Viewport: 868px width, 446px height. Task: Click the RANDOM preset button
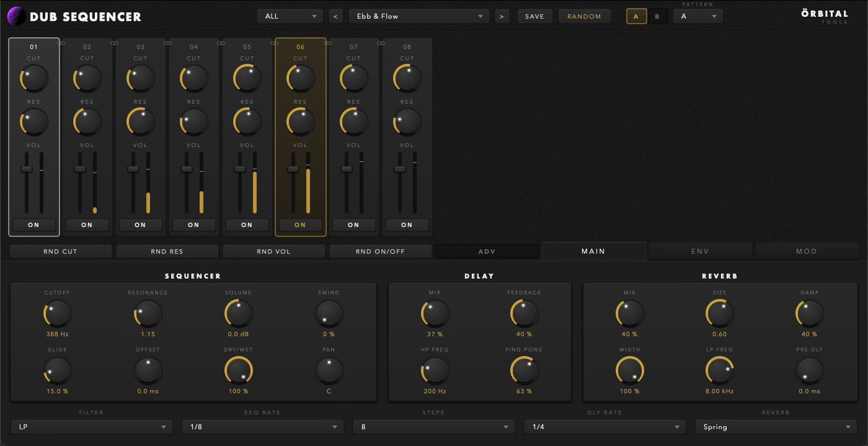pyautogui.click(x=584, y=16)
